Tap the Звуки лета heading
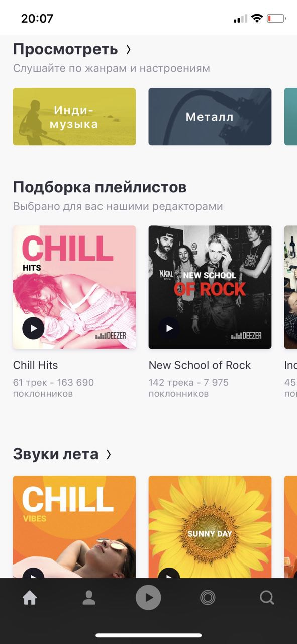 pyautogui.click(x=55, y=454)
